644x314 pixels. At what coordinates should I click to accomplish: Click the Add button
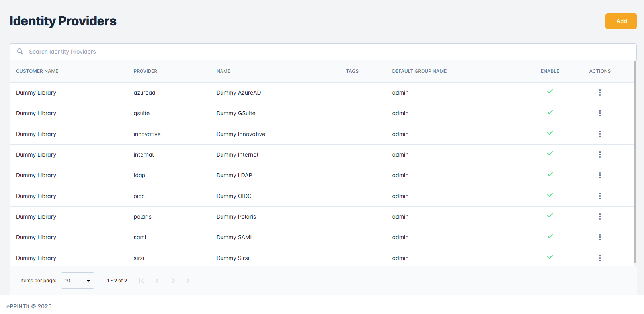click(x=621, y=21)
